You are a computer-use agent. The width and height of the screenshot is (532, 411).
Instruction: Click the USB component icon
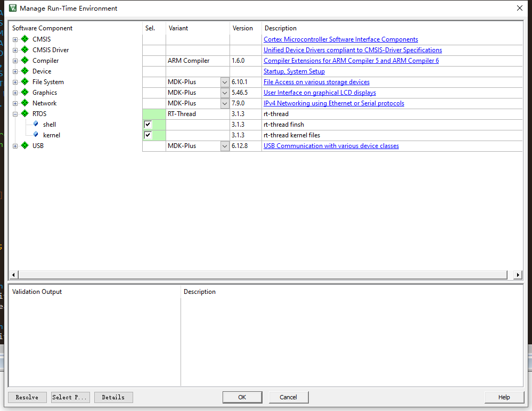point(24,145)
